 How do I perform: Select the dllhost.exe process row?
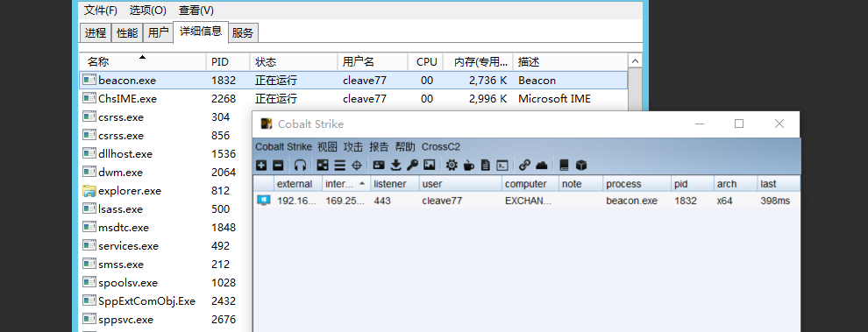165,154
